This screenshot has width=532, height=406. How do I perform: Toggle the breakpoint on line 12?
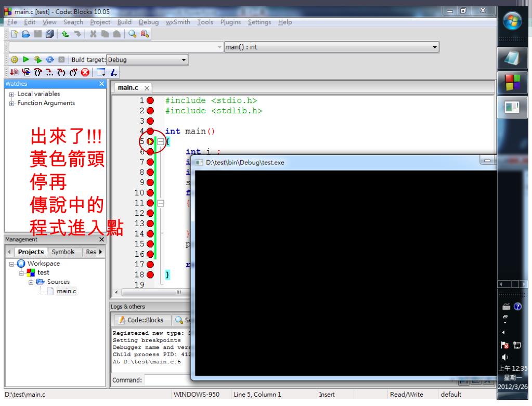(x=150, y=213)
